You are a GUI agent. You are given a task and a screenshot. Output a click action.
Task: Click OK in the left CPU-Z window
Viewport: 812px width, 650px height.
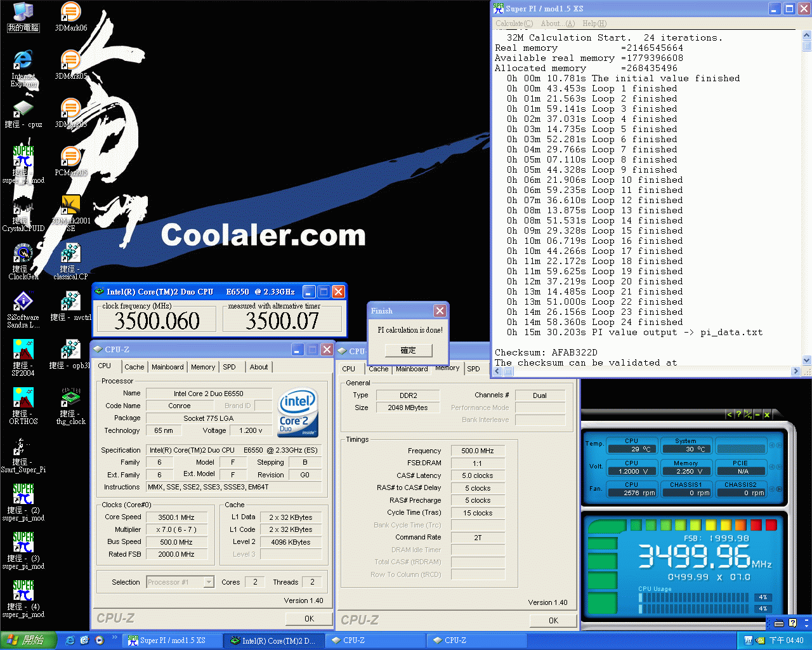309,618
